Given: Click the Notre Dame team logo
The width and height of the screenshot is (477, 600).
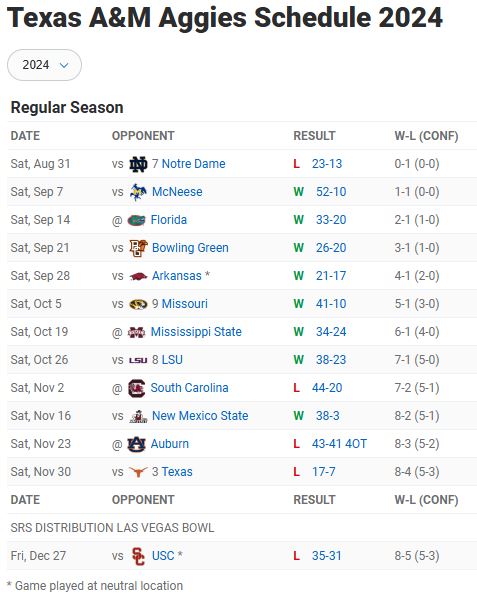Looking at the screenshot, I should pyautogui.click(x=138, y=164).
